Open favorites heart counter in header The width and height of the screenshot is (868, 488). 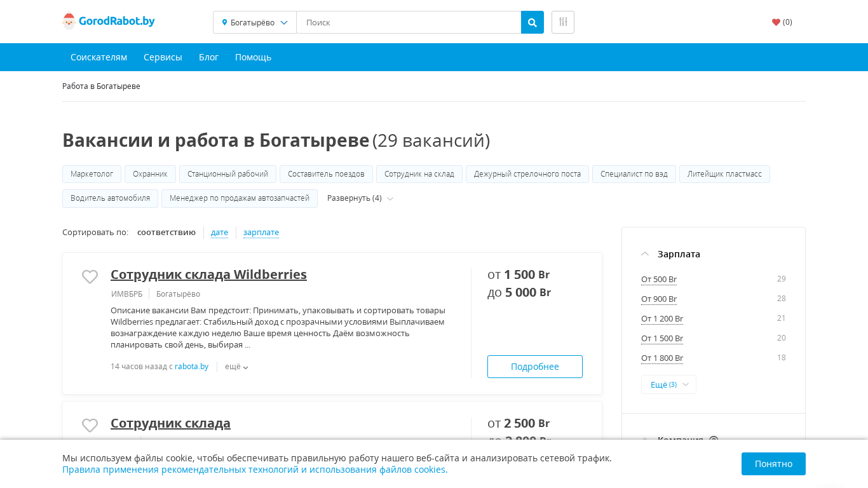click(x=782, y=22)
